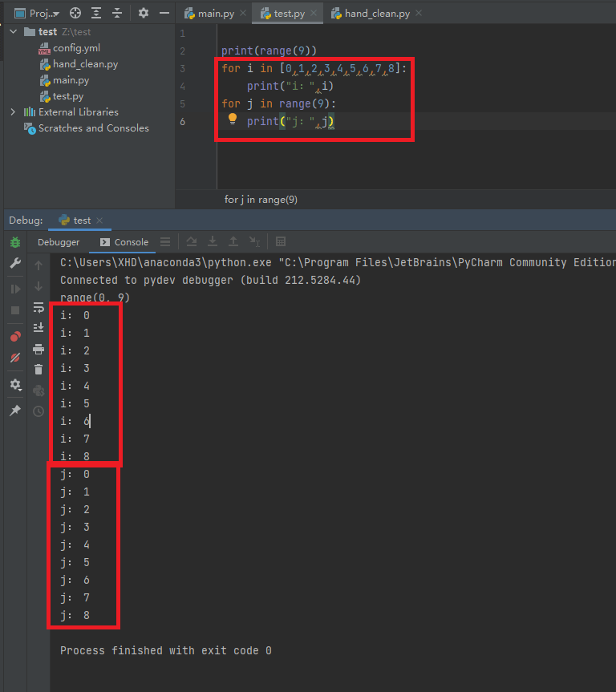This screenshot has height=692, width=616.
Task: Toggle Mute Breakpoints icon
Action: 15,358
